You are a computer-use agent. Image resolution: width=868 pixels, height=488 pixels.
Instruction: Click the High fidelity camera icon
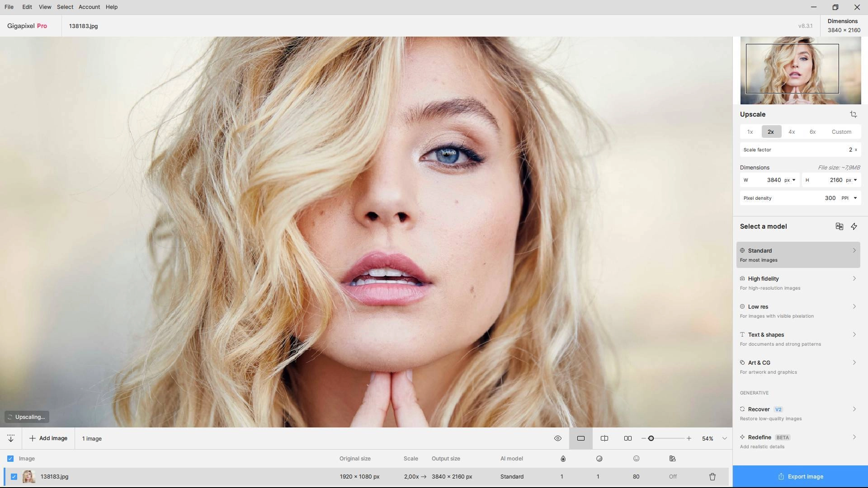pyautogui.click(x=742, y=278)
